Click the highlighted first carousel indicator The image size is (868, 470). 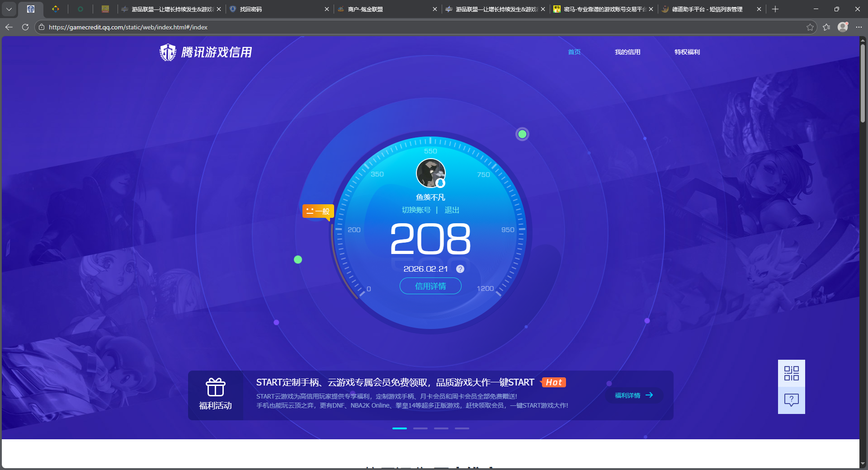[400, 428]
